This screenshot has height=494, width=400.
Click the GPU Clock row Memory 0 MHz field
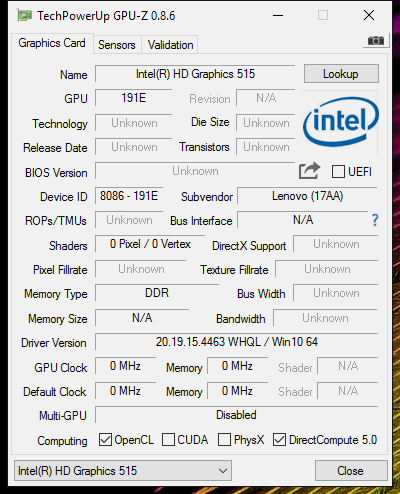pyautogui.click(x=237, y=366)
